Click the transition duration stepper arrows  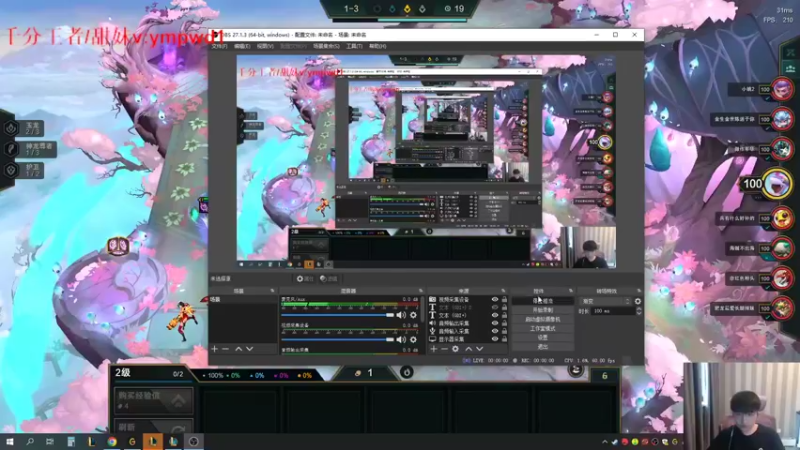click(638, 311)
